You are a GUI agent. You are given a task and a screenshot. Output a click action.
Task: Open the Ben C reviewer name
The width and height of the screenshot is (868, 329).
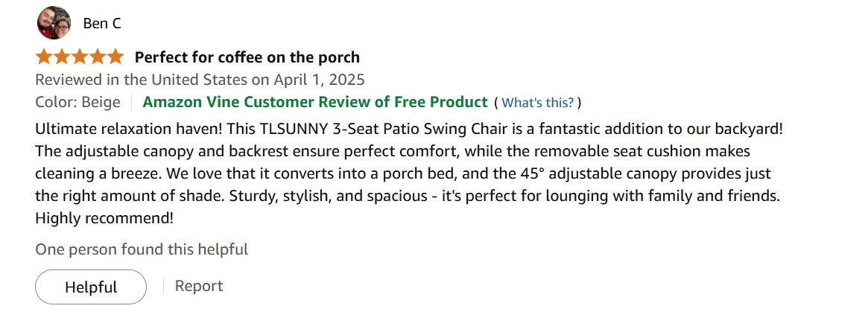(102, 24)
